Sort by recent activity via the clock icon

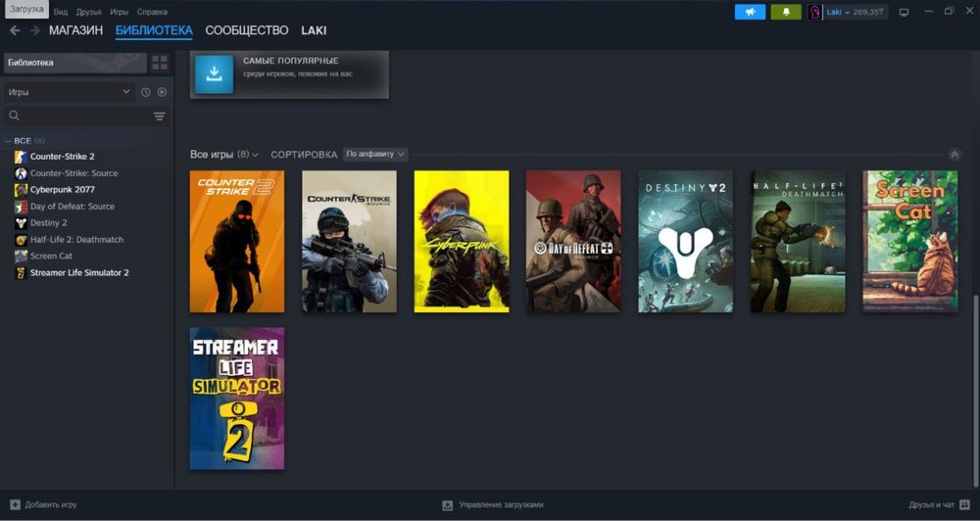coord(146,92)
